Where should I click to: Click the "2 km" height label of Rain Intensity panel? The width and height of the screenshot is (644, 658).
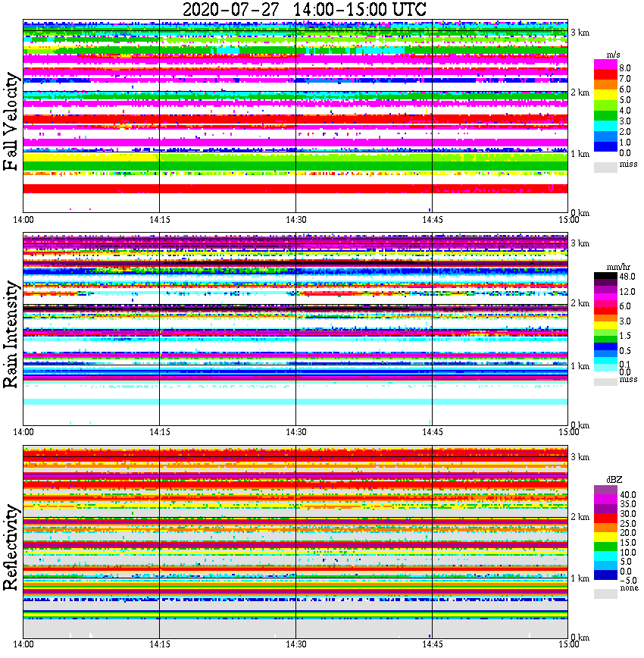(x=580, y=303)
